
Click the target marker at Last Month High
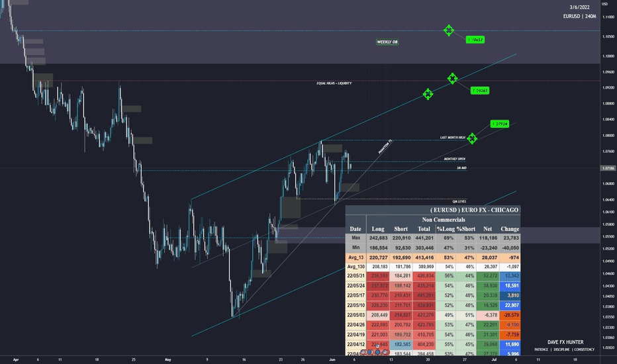472,138
